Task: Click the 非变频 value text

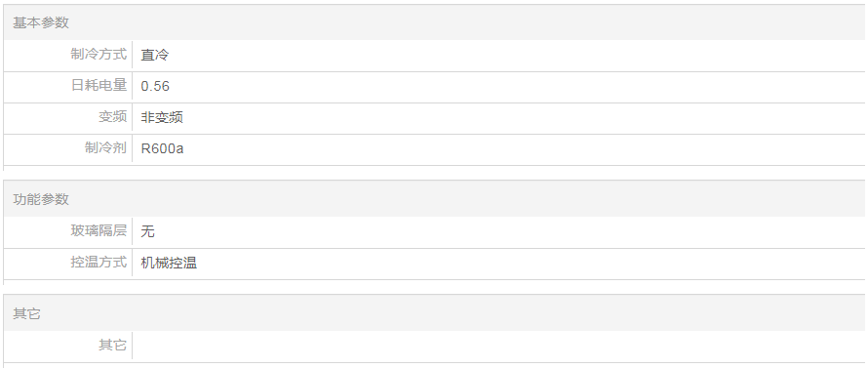Action: point(162,117)
